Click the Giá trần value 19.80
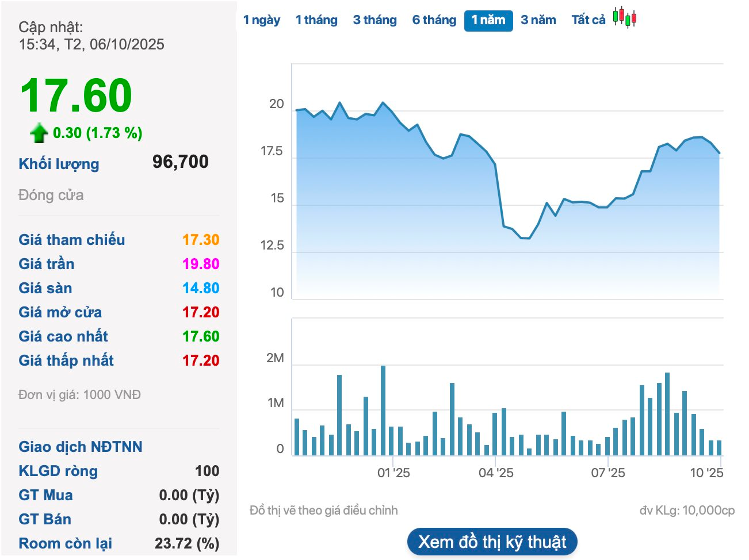 click(x=200, y=264)
